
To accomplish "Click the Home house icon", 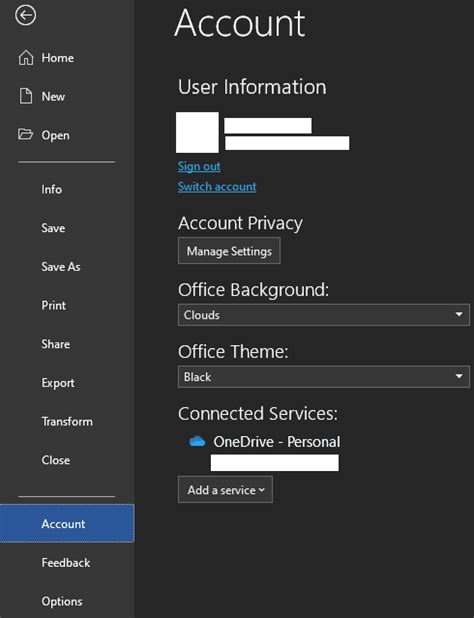I will click(26, 58).
